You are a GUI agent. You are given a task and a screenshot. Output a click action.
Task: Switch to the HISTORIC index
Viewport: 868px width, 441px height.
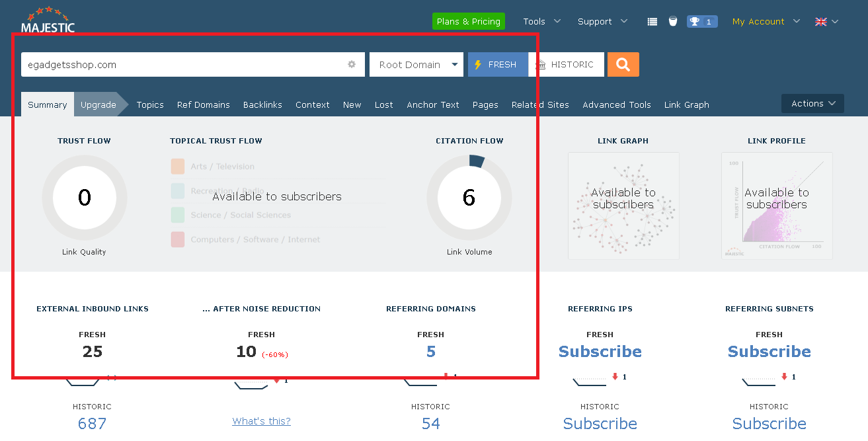click(566, 64)
